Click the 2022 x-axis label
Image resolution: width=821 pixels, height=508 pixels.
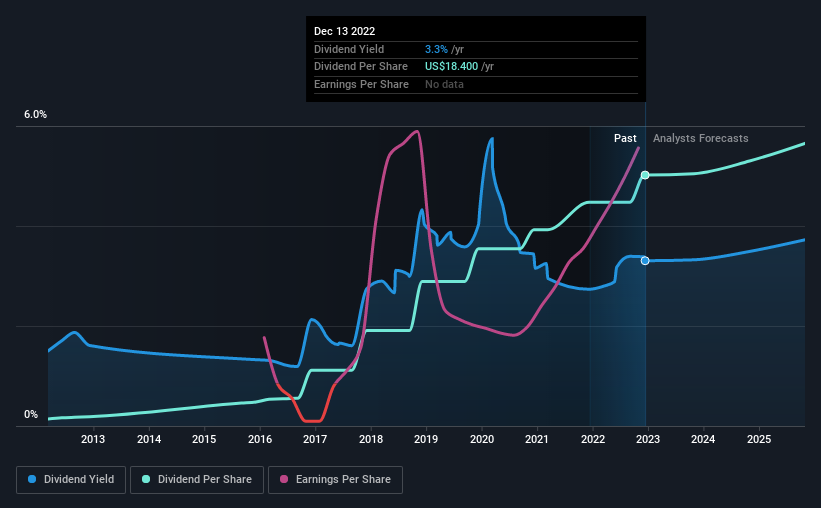593,439
